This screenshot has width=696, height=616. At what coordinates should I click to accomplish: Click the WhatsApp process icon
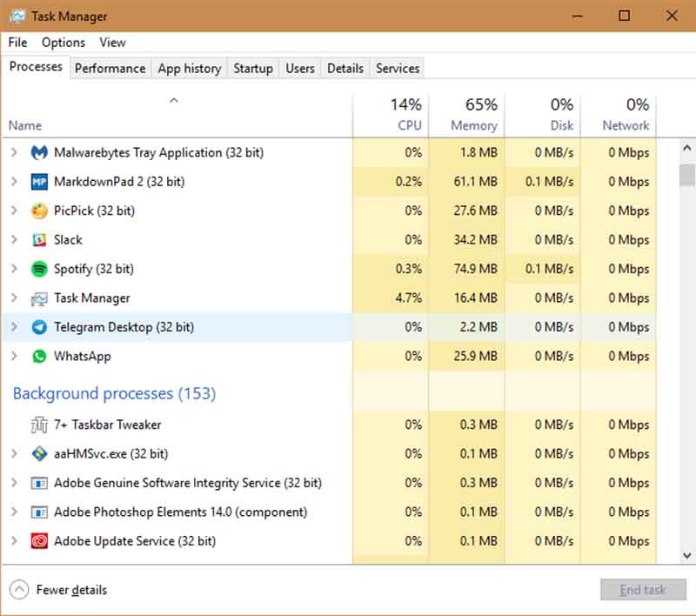point(39,356)
